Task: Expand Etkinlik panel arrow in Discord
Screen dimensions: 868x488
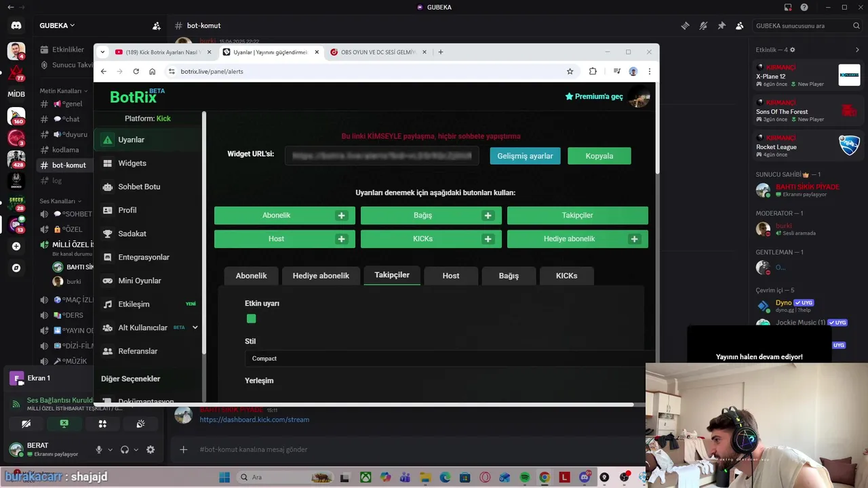Action: click(x=857, y=49)
